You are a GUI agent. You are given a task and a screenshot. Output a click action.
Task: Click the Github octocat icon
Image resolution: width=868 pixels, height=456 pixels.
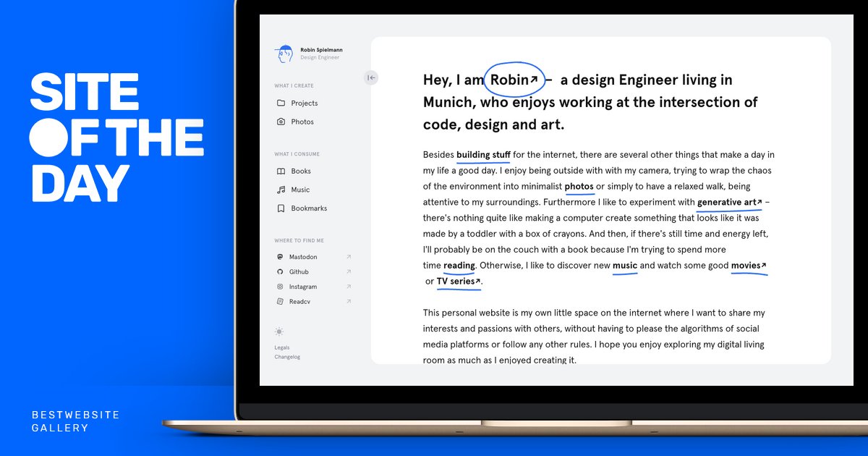click(281, 271)
